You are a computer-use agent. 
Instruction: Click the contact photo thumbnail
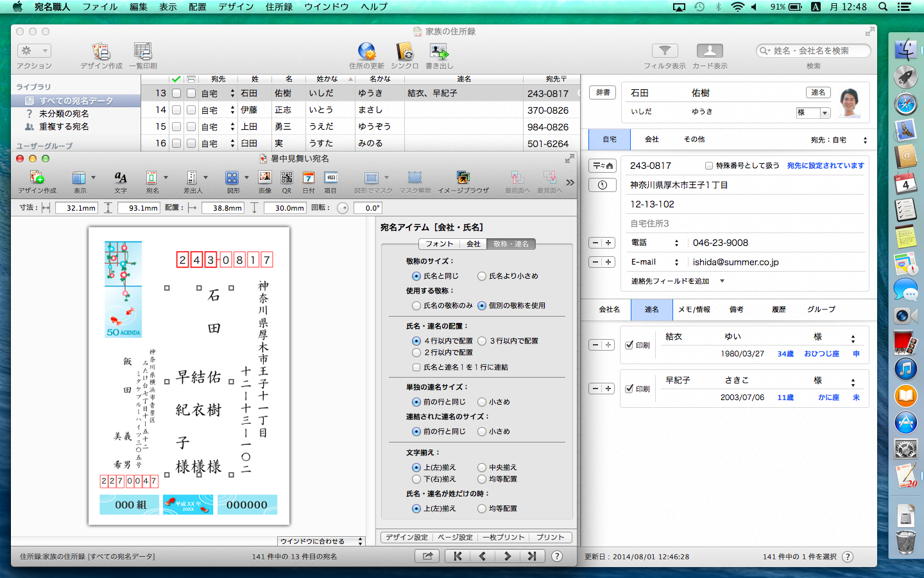850,103
